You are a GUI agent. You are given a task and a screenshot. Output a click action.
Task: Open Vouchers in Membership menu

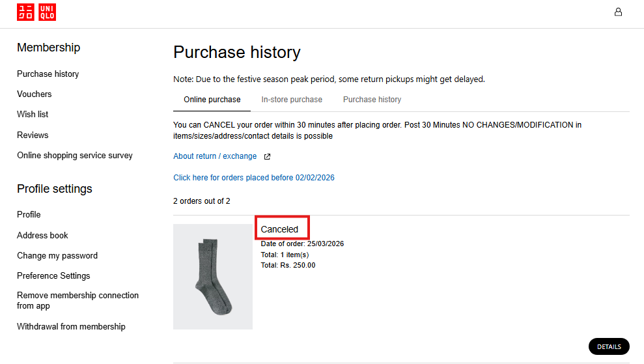(x=34, y=94)
